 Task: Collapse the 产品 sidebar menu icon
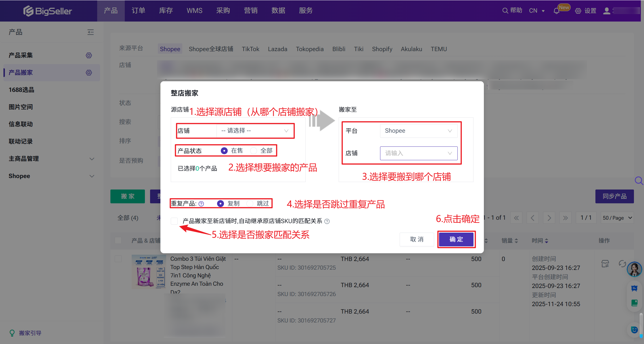(x=91, y=32)
